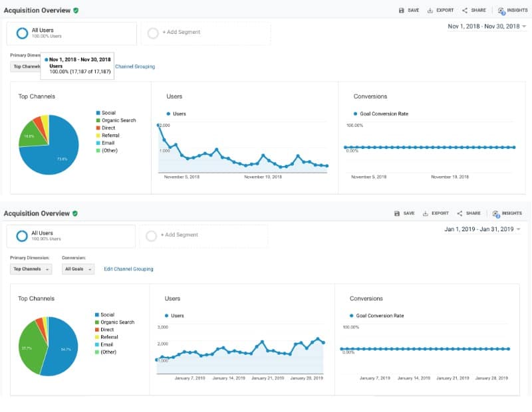Click the Conversions heading in November report
This screenshot has width=532, height=412.
(x=370, y=96)
